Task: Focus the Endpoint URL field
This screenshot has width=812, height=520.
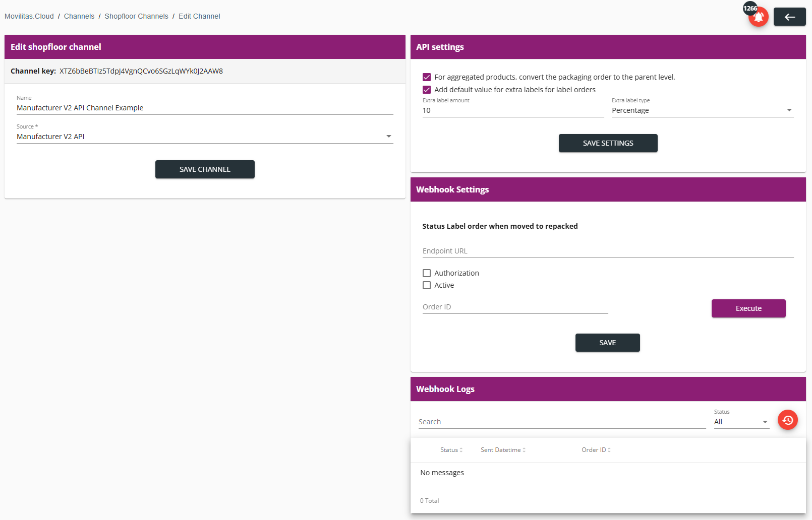Action: click(x=608, y=251)
